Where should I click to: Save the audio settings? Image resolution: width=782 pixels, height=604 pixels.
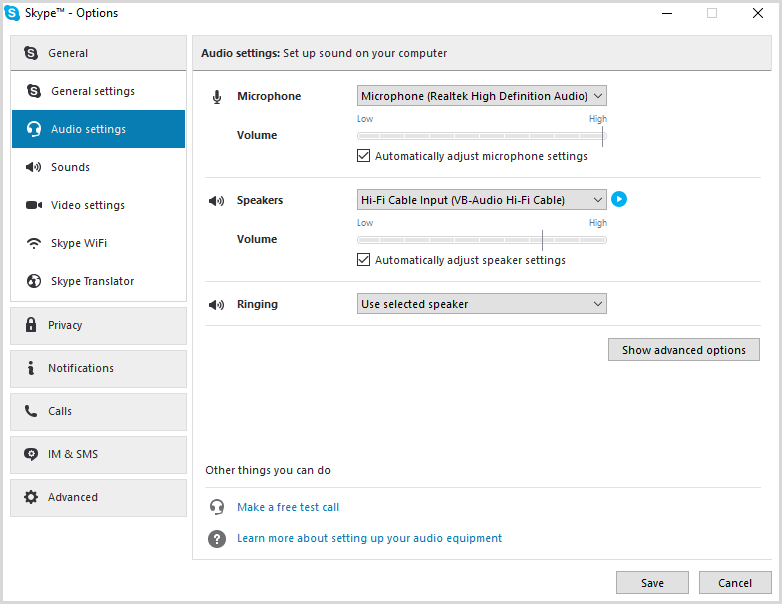[652, 583]
